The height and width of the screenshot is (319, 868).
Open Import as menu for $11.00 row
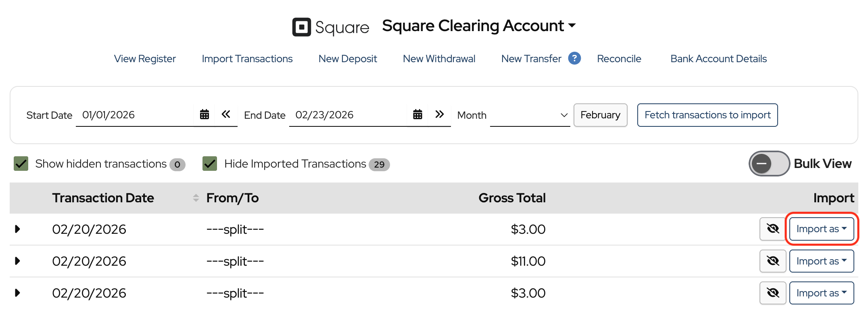821,261
